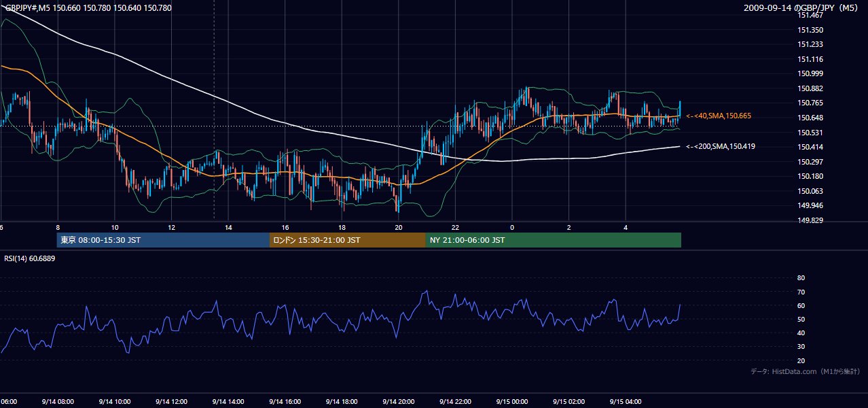Click the 150.531 price axis label

click(x=810, y=133)
